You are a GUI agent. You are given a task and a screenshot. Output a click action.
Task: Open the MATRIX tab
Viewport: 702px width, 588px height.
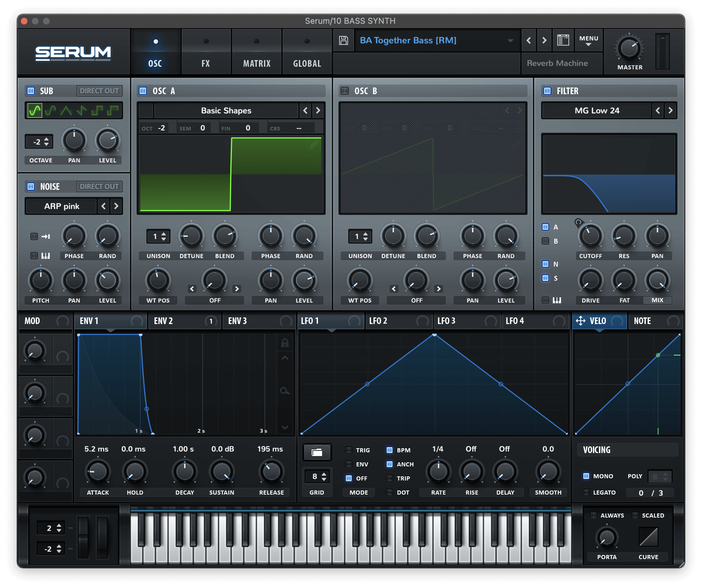257,63
